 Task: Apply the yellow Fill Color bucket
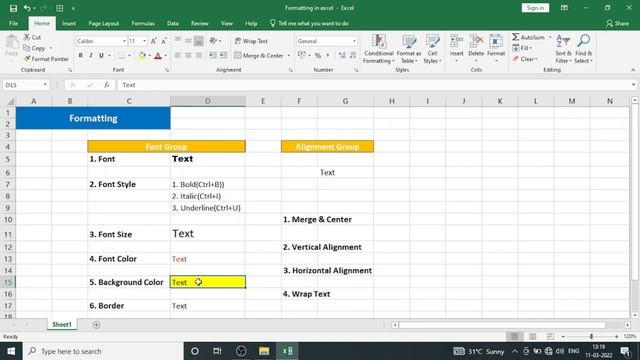pyautogui.click(x=142, y=56)
